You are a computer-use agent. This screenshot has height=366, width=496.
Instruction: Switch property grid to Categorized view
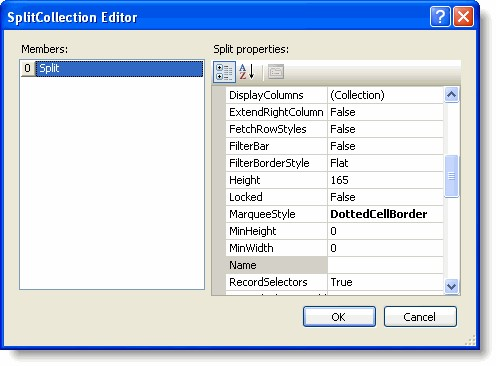tap(224, 72)
